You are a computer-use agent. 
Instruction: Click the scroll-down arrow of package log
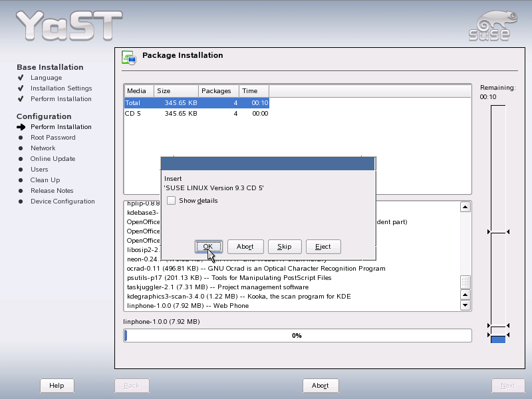[x=465, y=305]
